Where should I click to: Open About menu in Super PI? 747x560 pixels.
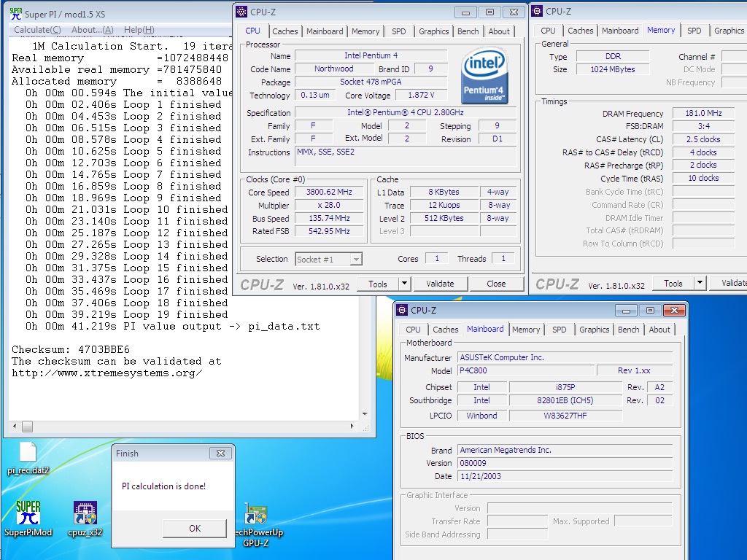(x=93, y=29)
